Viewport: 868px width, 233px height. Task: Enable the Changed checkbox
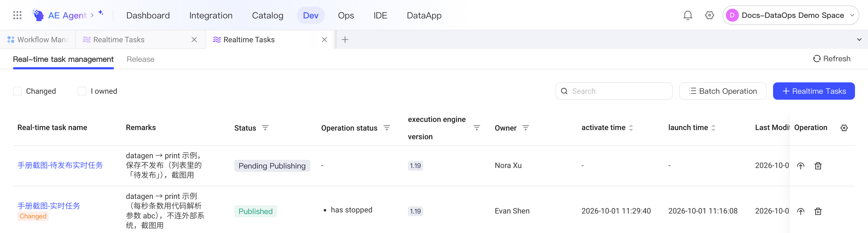point(17,91)
